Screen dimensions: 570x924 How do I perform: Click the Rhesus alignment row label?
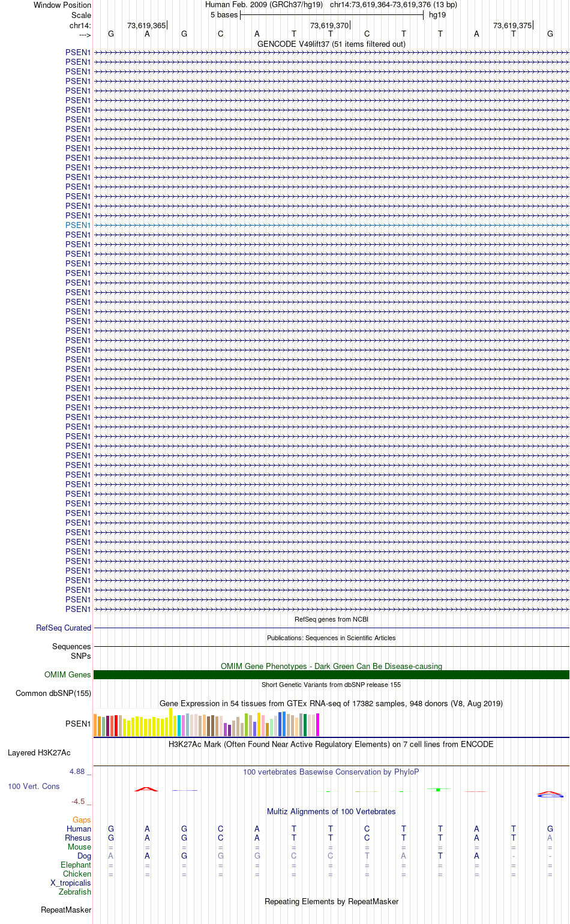pos(78,838)
